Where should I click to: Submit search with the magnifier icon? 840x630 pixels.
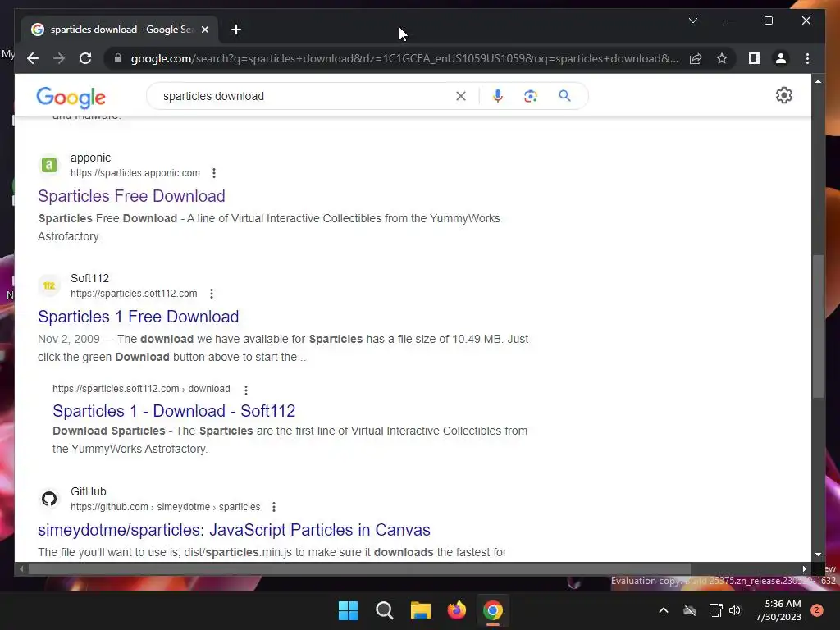tap(564, 96)
